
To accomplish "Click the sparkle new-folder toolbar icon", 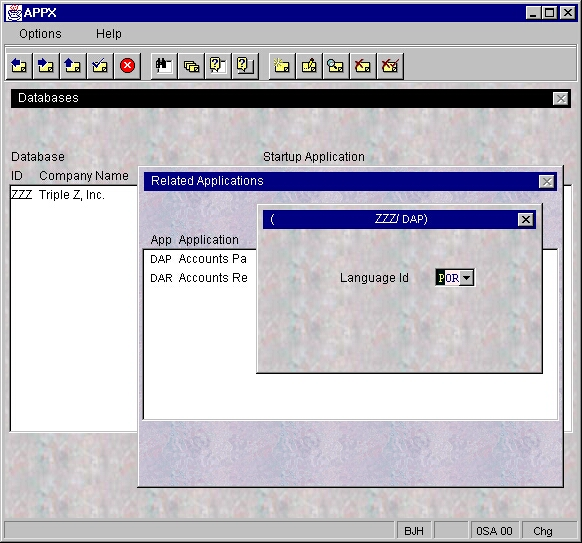I will tap(282, 66).
